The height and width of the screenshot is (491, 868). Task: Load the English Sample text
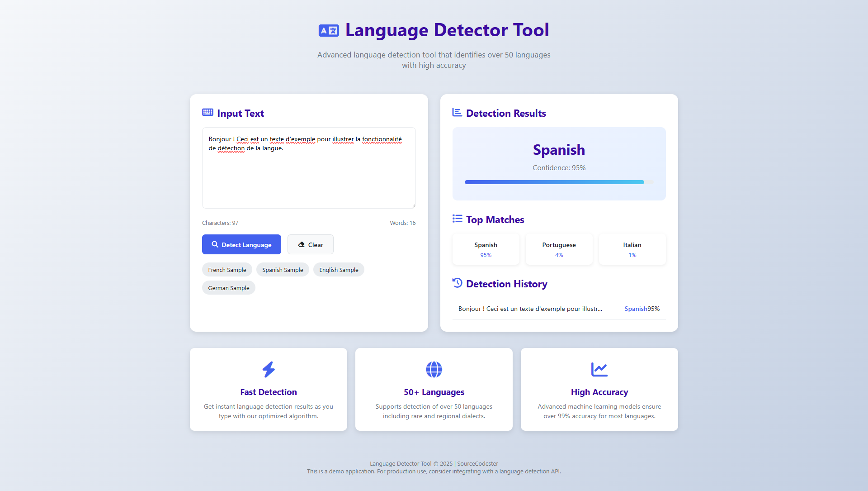[x=339, y=270]
